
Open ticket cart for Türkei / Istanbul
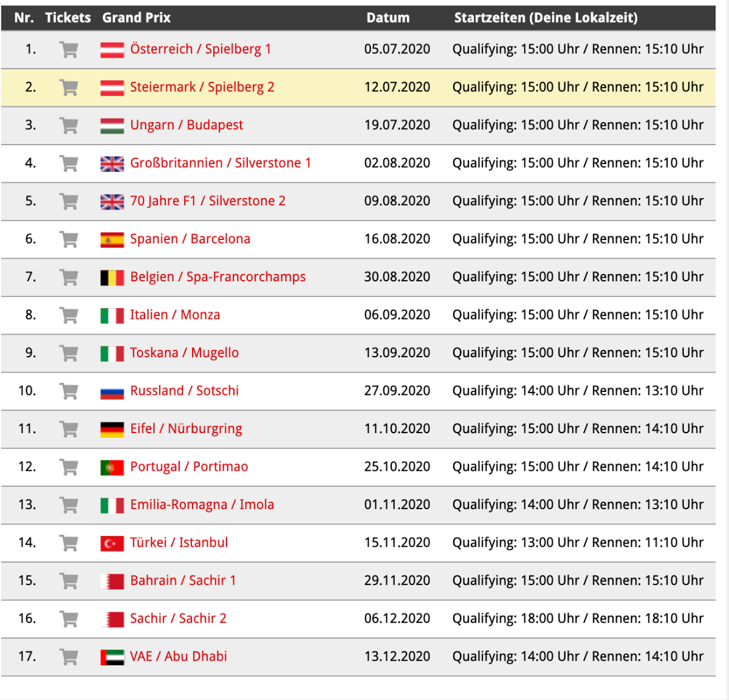point(69,543)
